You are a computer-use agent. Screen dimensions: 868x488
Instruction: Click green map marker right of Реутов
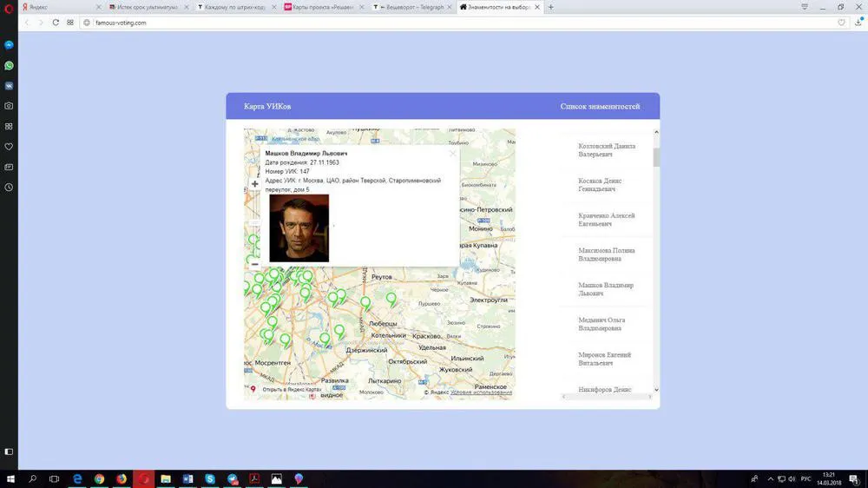tap(391, 299)
